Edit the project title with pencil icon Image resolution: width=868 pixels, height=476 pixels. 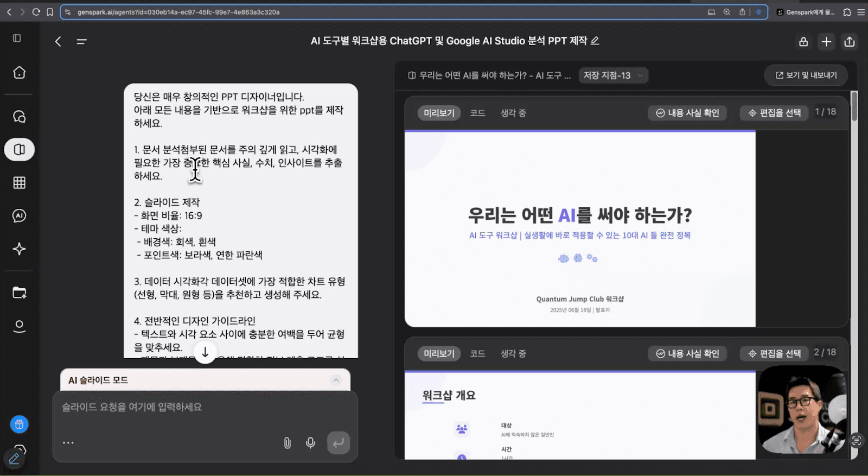pos(595,41)
